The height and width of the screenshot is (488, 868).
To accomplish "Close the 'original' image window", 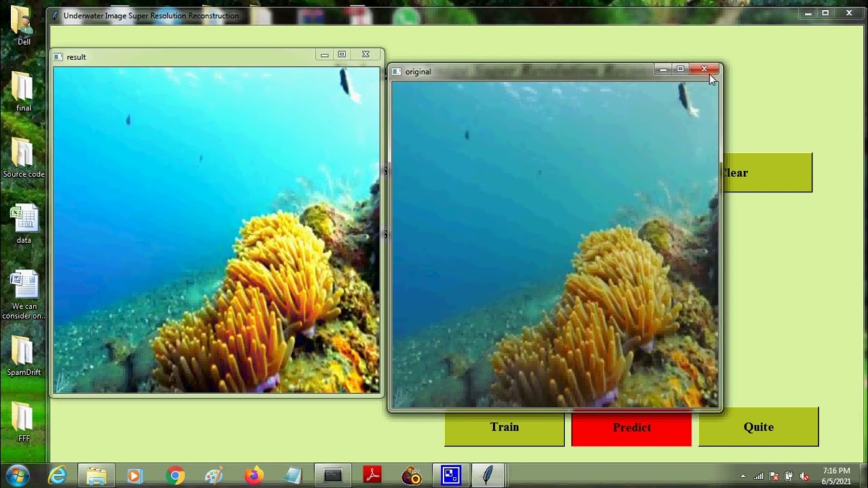I will click(705, 69).
